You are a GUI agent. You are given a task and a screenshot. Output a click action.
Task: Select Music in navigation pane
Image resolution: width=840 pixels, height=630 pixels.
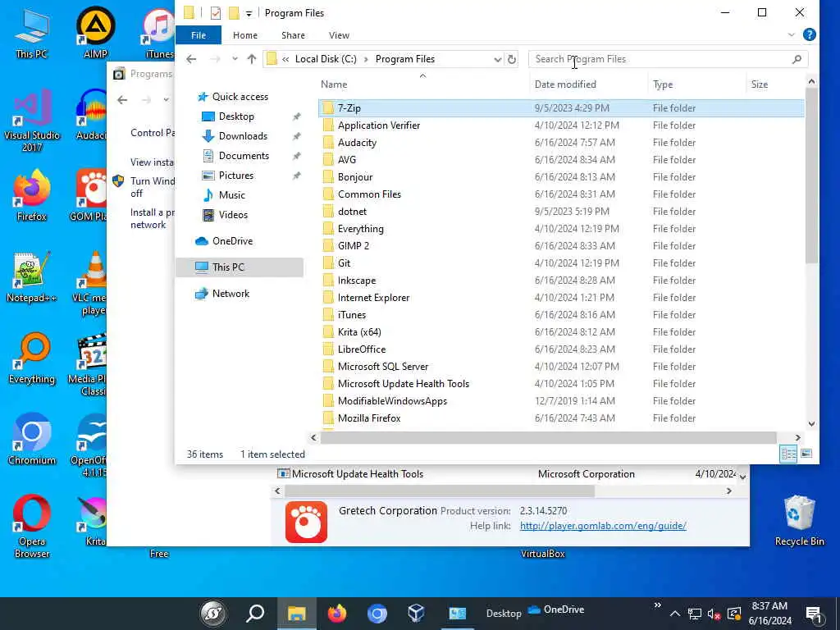[231, 195]
